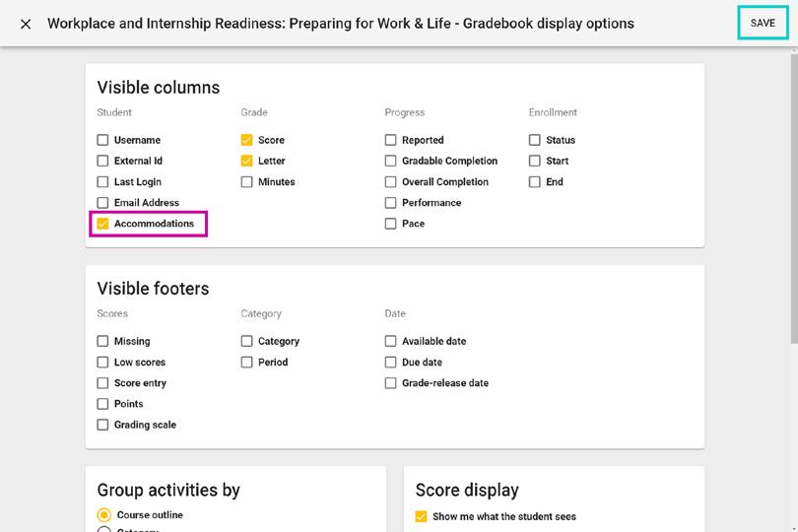Viewport: 798px width, 532px height.
Task: Check the Minutes column
Action: pyautogui.click(x=247, y=181)
